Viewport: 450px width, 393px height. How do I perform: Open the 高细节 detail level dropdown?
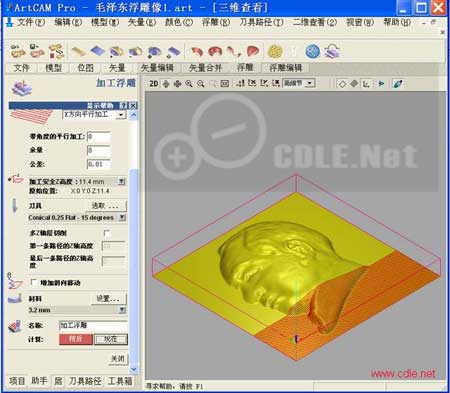pyautogui.click(x=310, y=83)
